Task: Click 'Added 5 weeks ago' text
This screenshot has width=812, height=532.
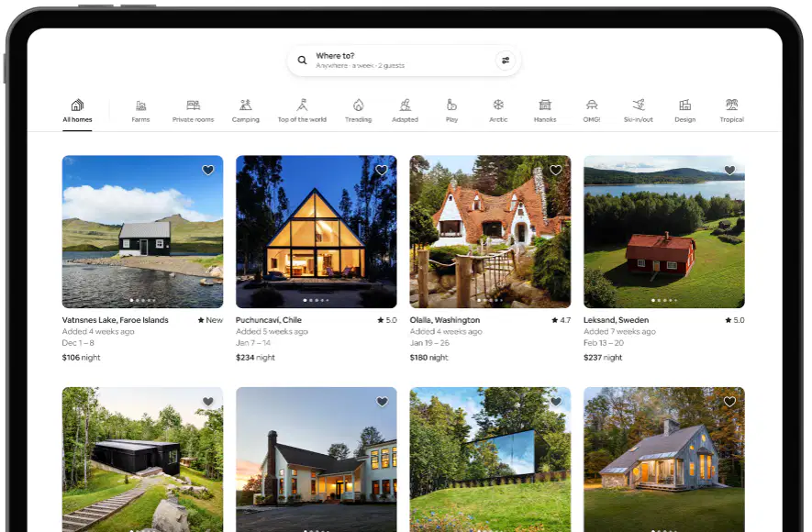Action: coord(272,331)
